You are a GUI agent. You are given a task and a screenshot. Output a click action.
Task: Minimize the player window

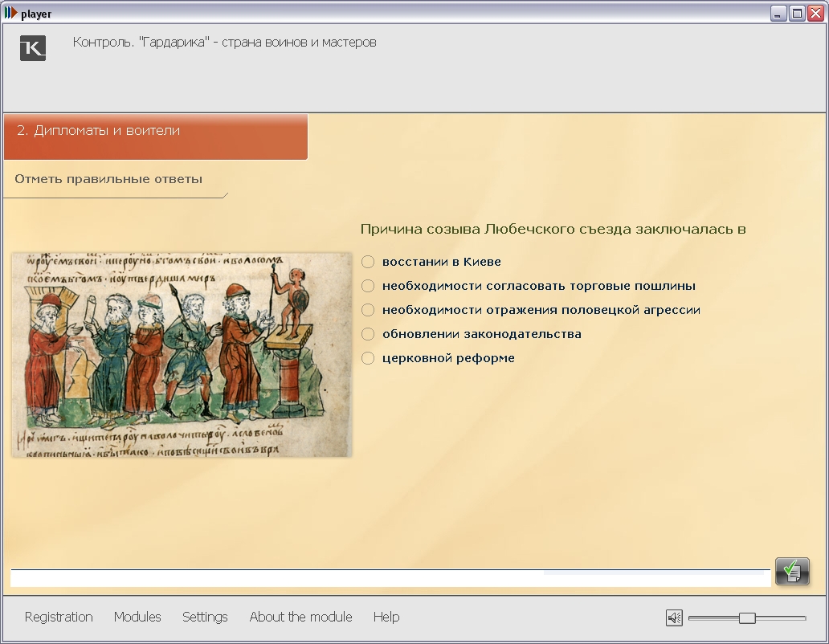778,13
